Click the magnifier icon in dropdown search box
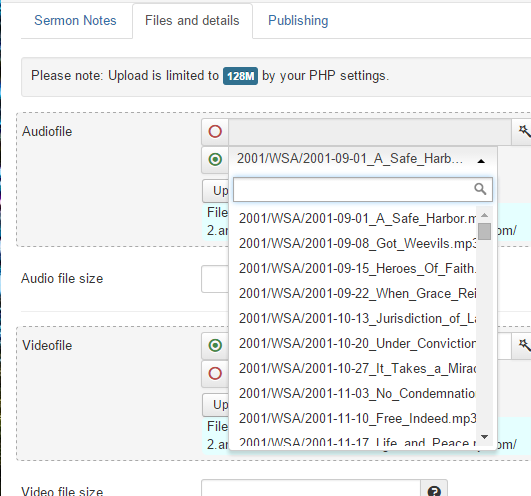The width and height of the screenshot is (531, 496). click(480, 189)
